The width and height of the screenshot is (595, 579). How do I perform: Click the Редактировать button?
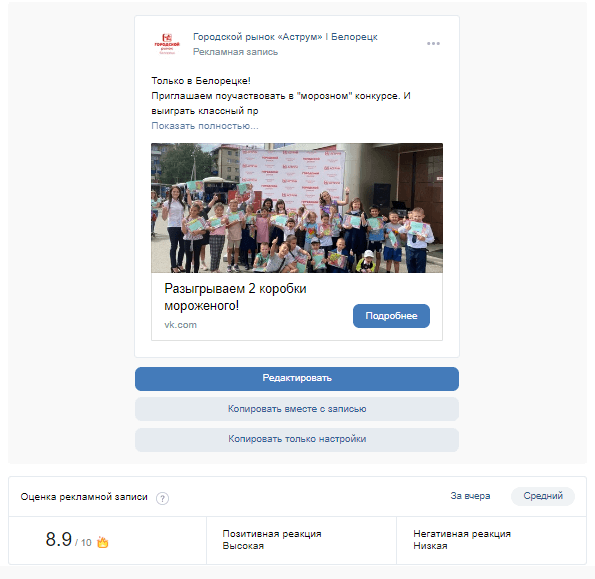pyautogui.click(x=297, y=378)
